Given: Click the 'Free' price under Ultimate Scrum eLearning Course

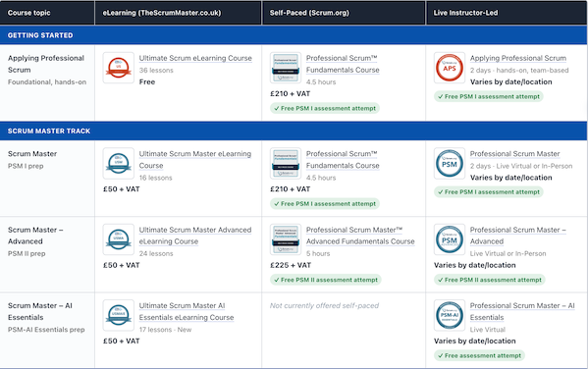Looking at the screenshot, I should tap(147, 81).
